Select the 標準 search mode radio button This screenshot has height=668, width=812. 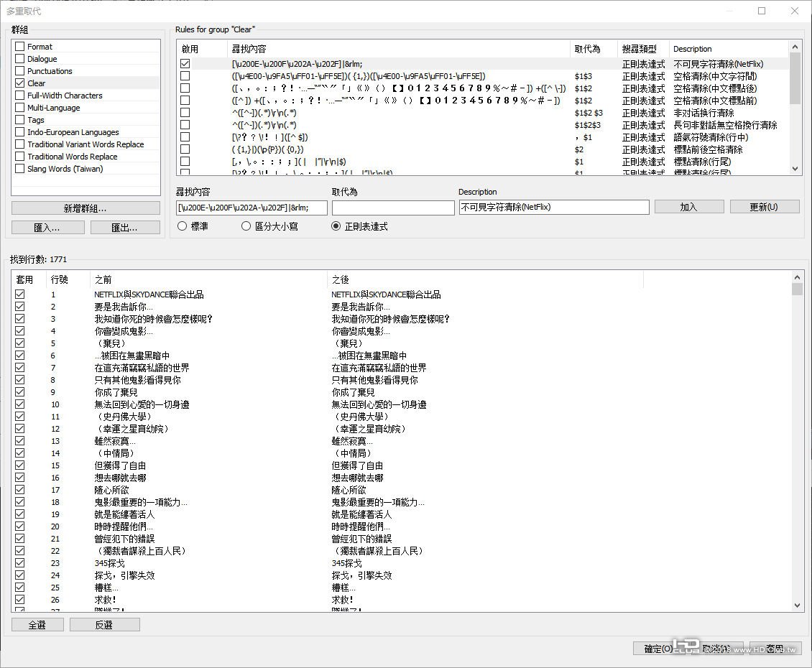coord(182,226)
